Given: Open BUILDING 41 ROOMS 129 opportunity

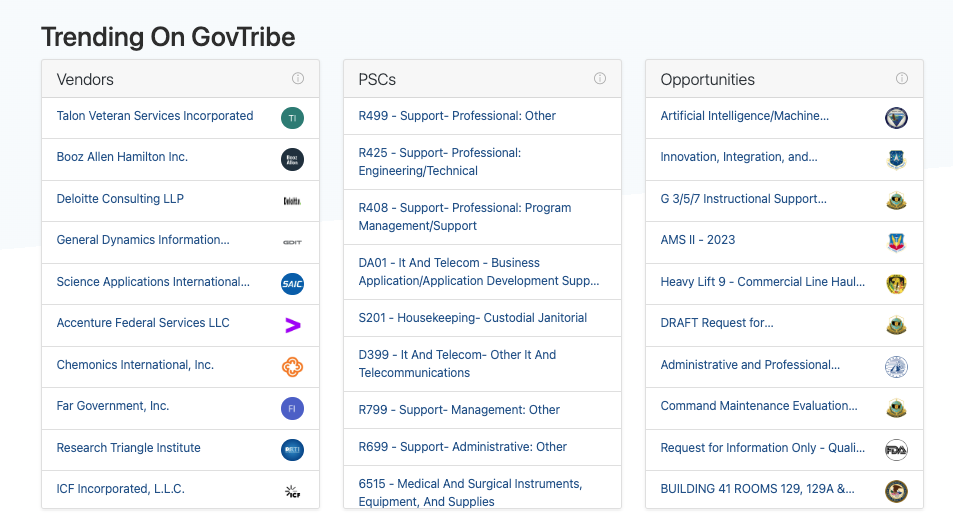Looking at the screenshot, I should [757, 489].
